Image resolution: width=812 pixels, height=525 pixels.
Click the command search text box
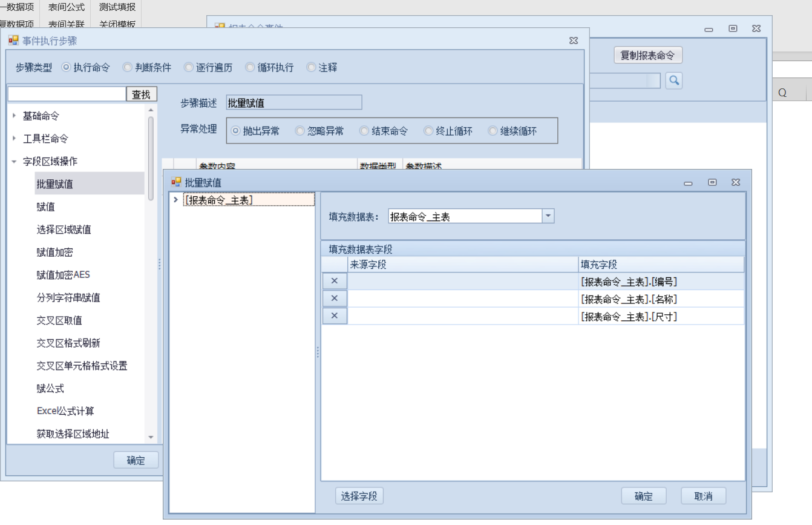67,94
